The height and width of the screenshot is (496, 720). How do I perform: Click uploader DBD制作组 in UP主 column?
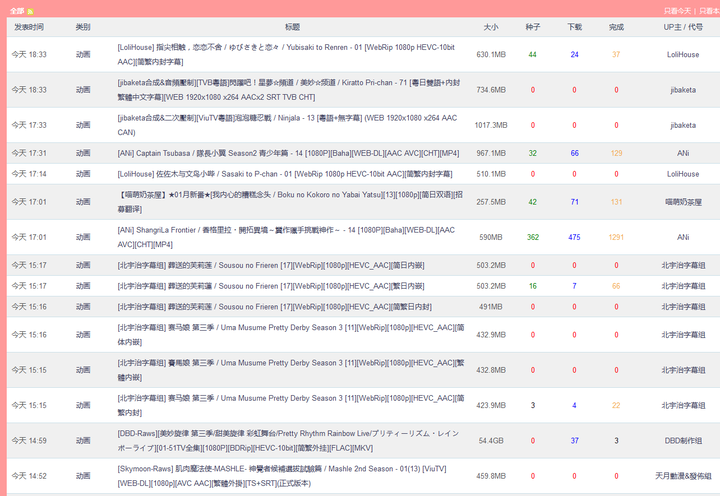pyautogui.click(x=683, y=440)
